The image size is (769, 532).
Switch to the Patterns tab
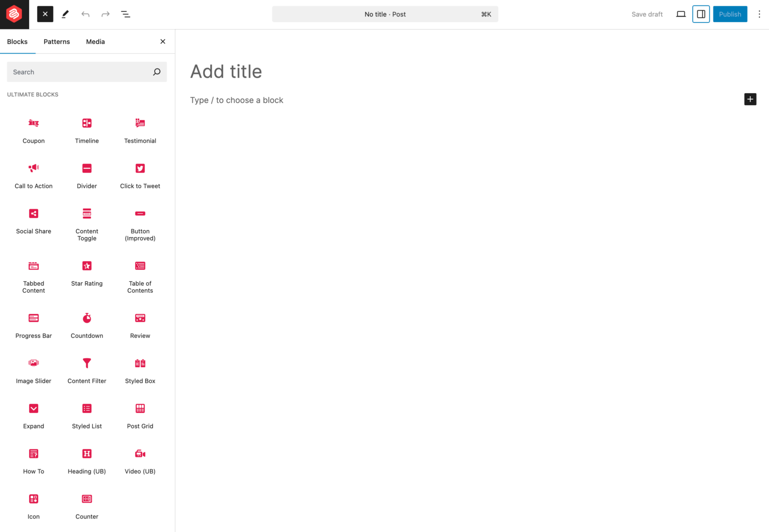pos(57,42)
